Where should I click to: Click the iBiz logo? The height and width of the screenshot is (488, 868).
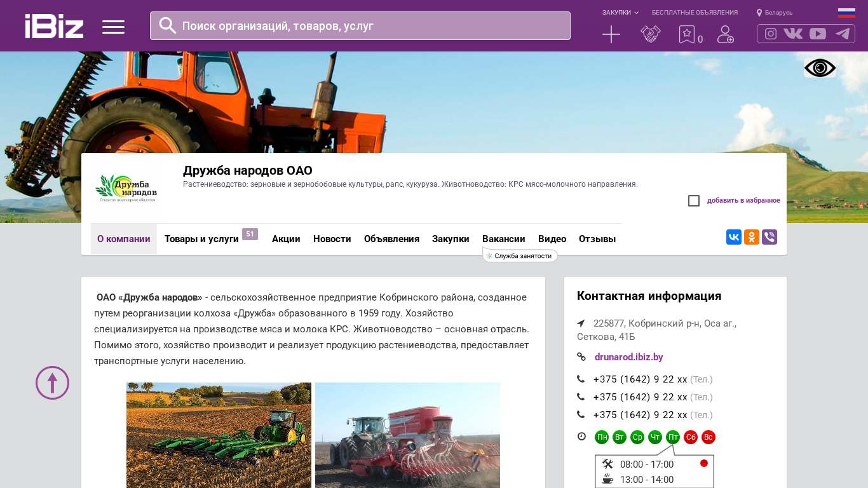tap(54, 26)
